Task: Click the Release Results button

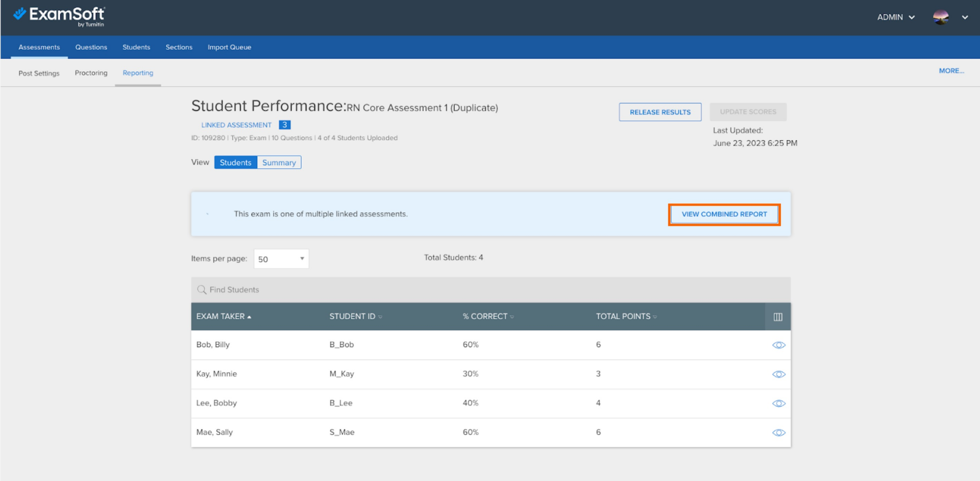Action: point(659,112)
